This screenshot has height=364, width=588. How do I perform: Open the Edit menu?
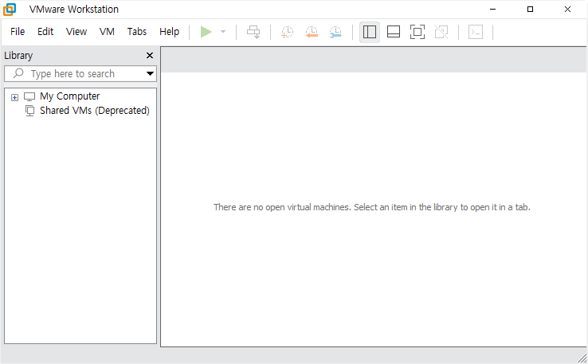click(x=45, y=32)
